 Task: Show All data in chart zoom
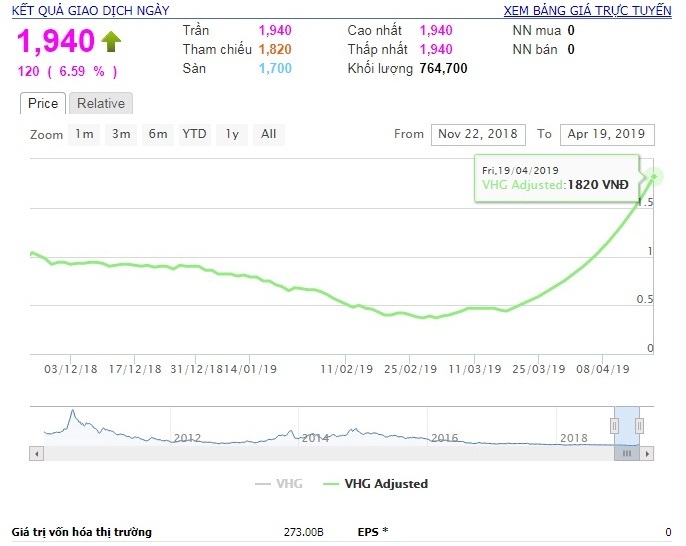click(x=268, y=134)
